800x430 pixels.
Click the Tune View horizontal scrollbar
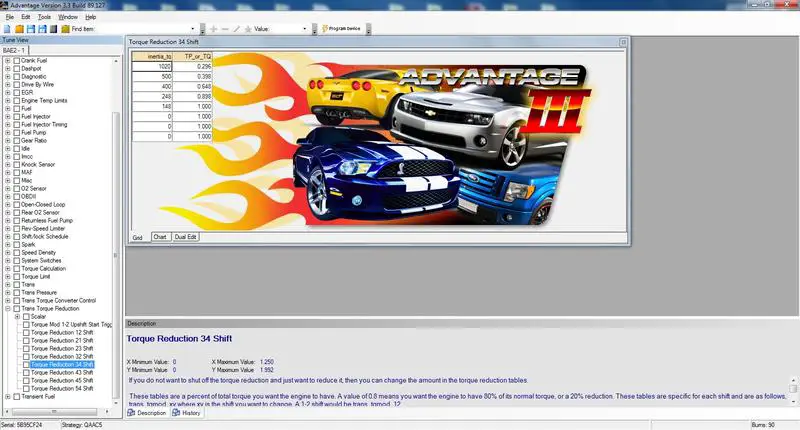(54, 412)
